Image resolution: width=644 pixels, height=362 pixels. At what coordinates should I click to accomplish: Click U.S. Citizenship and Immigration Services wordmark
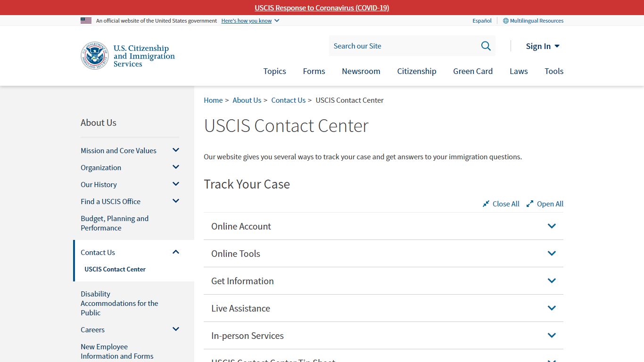coord(144,56)
